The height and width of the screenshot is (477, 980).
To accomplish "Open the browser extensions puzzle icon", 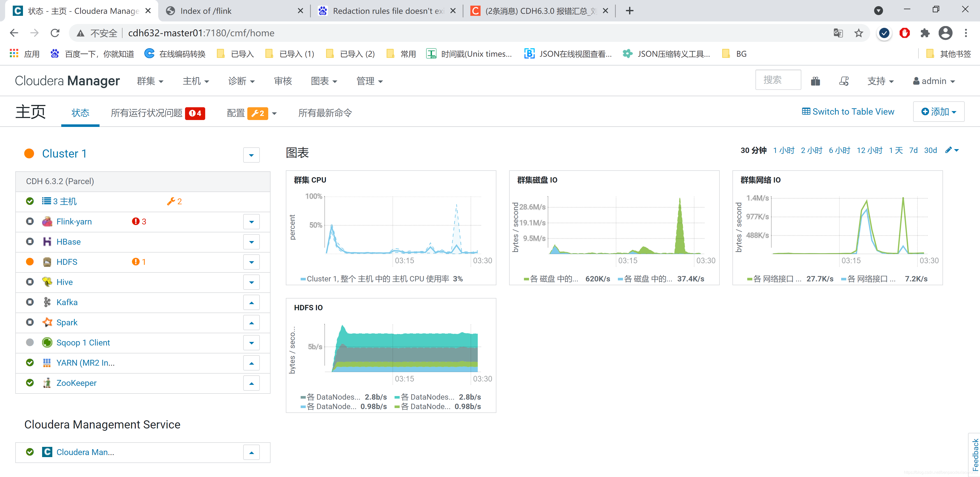I will 925,33.
